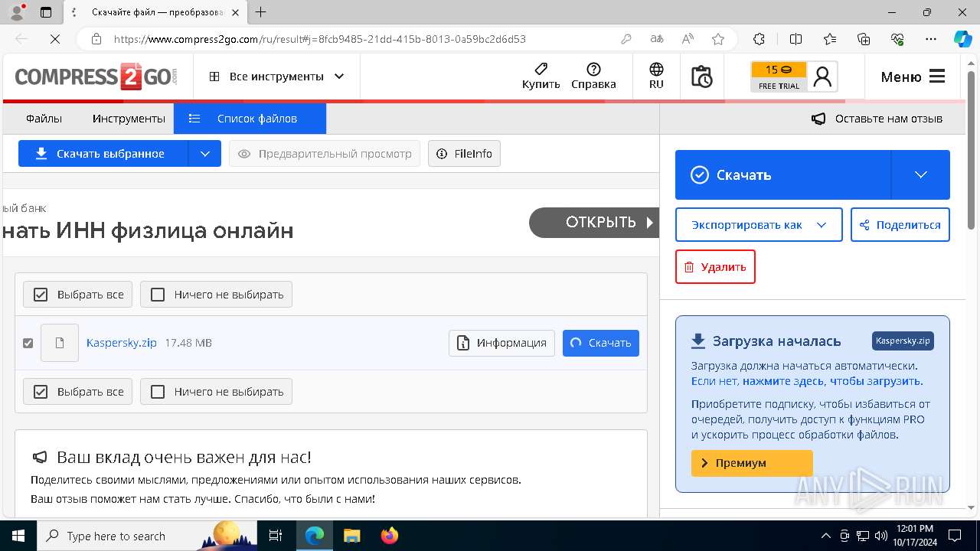Toggle the Kaspersky.zip row checkbox
This screenshot has width=980, height=551.
[x=28, y=343]
